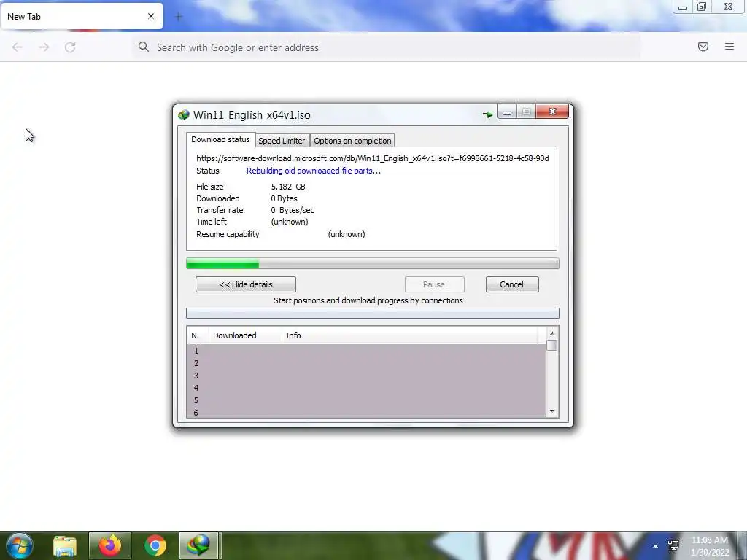
Task: Click the N. column header
Action: click(x=198, y=335)
